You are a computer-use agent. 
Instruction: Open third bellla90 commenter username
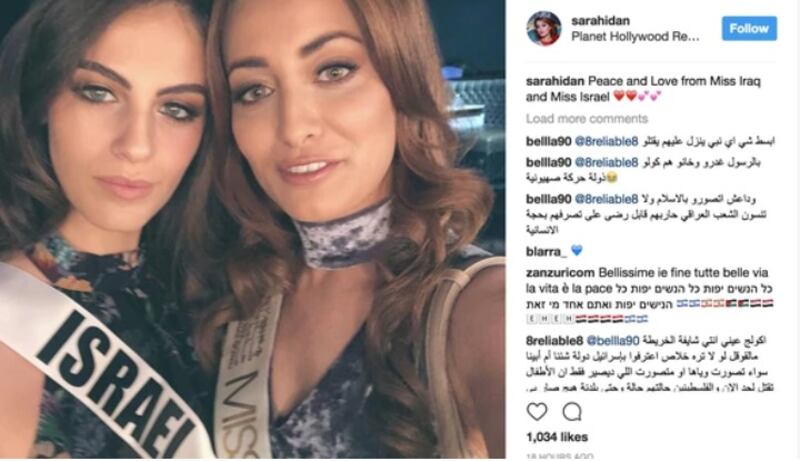click(548, 199)
